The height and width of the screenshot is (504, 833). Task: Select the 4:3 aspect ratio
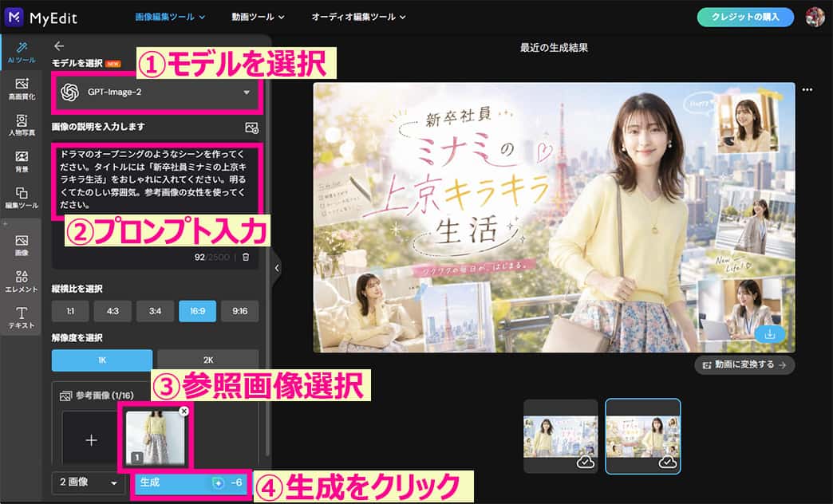pos(113,311)
